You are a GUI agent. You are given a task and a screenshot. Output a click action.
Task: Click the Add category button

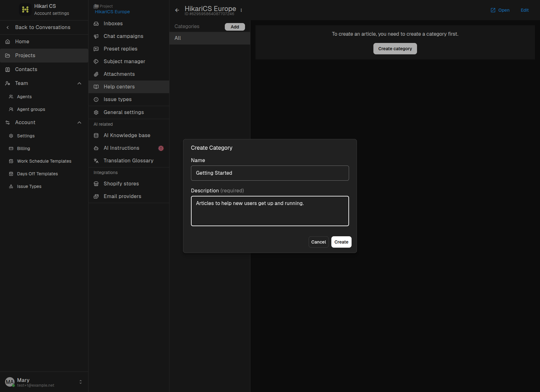[235, 27]
